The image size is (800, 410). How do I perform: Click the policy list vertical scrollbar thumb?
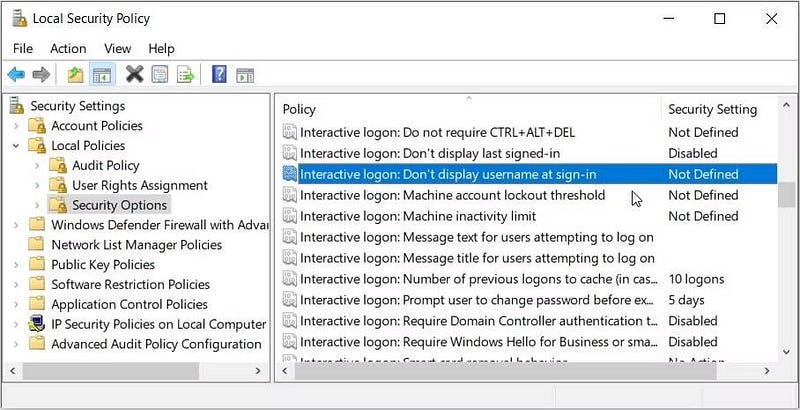pyautogui.click(x=786, y=195)
